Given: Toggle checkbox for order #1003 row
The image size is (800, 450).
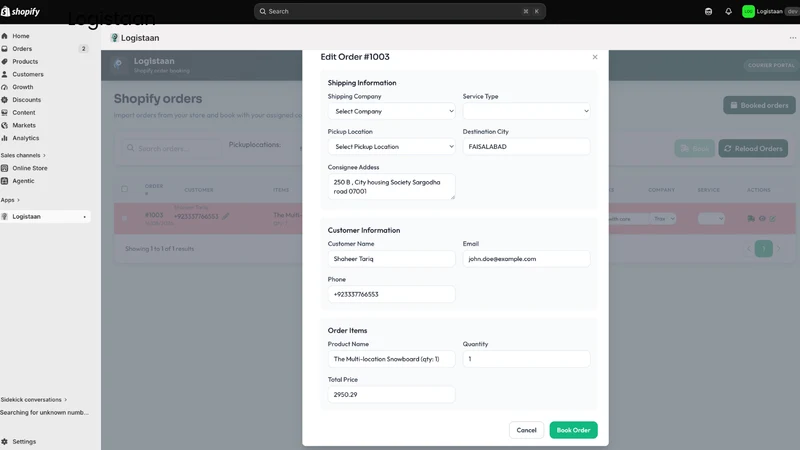Looking at the screenshot, I should tap(124, 218).
